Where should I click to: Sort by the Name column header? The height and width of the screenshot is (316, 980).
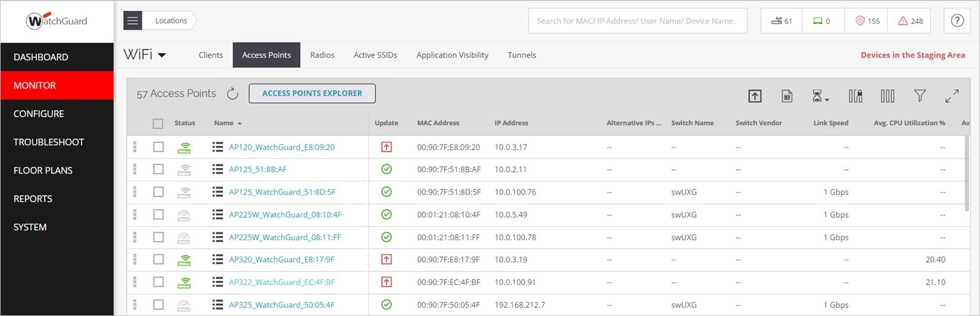pos(228,123)
